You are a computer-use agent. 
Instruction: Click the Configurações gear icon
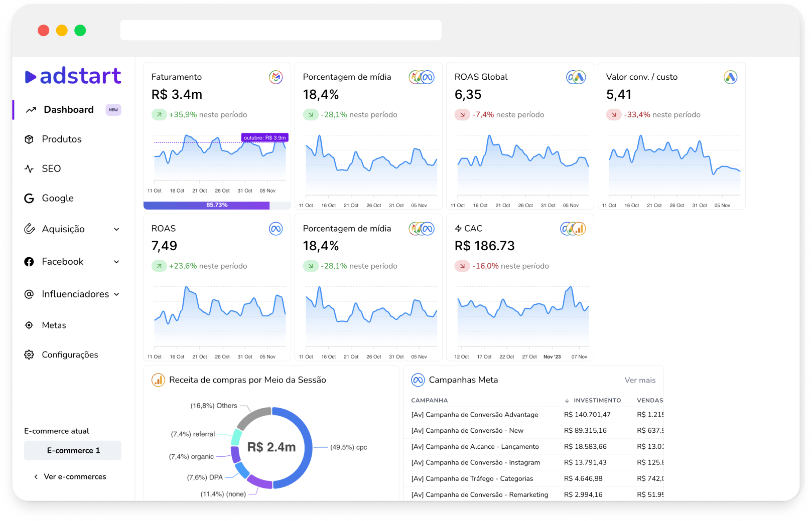pos(29,355)
